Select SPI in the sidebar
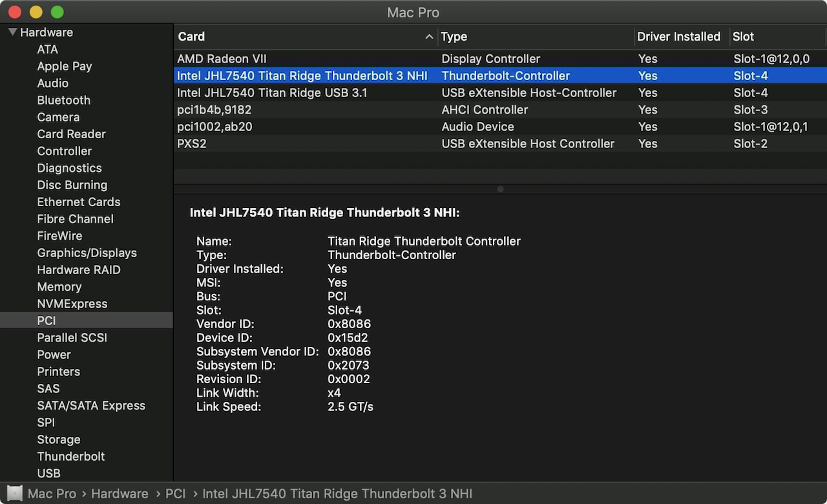This screenshot has height=504, width=827. pos(46,423)
